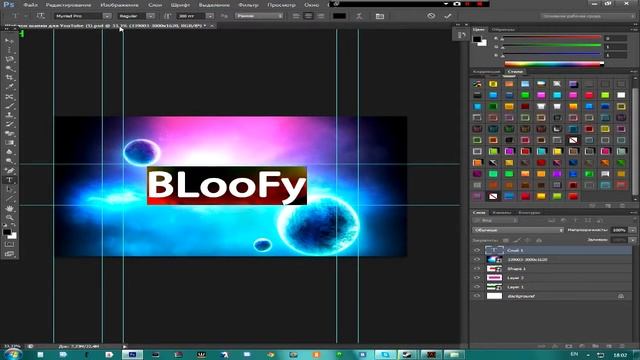Image resolution: width=640 pixels, height=360 pixels.
Task: Toggle lock all padlock in Layers panel
Action: [539, 240]
